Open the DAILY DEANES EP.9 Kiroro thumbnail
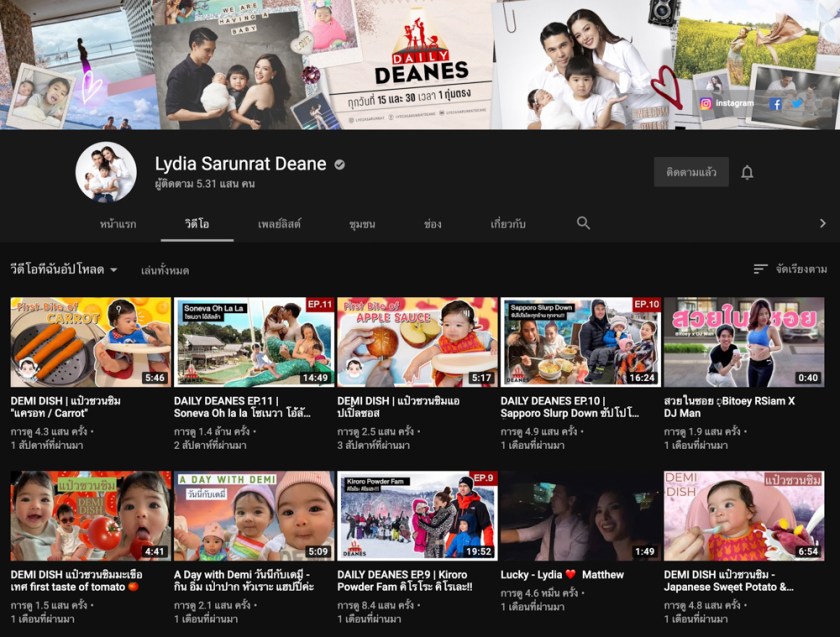This screenshot has height=637, width=840. coord(417,516)
